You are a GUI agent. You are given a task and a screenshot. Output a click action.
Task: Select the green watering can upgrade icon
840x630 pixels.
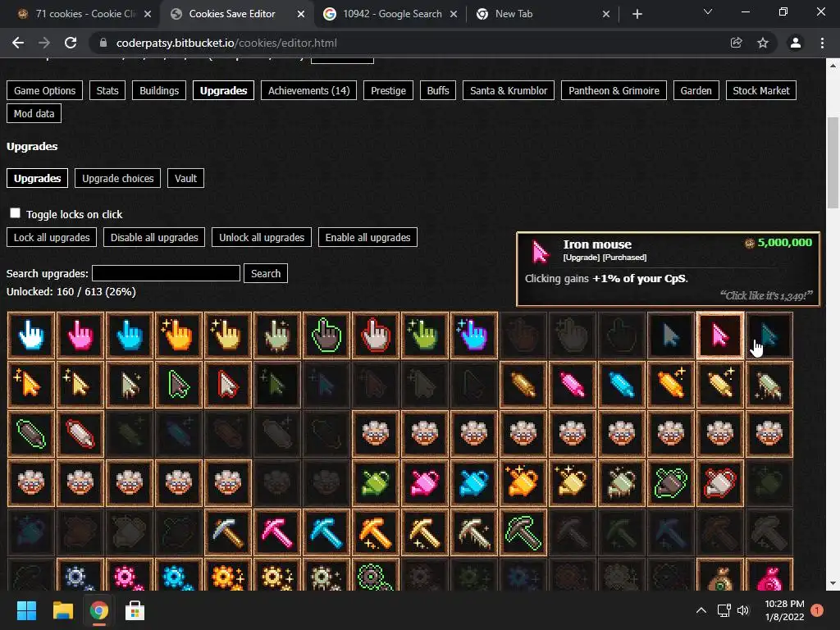click(376, 483)
